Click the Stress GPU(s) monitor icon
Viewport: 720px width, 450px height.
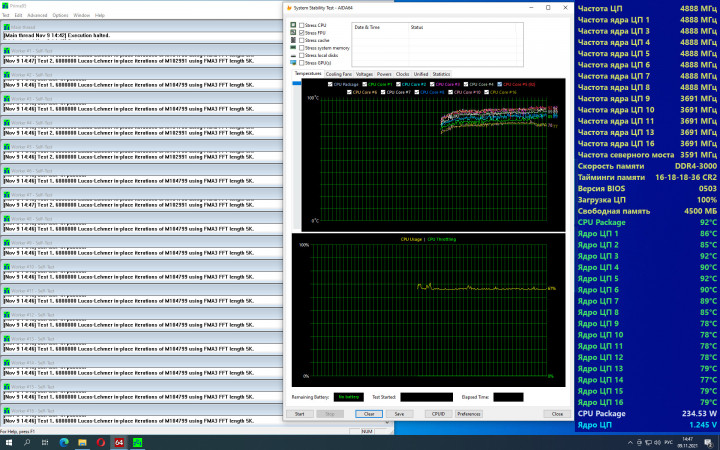(x=293, y=62)
